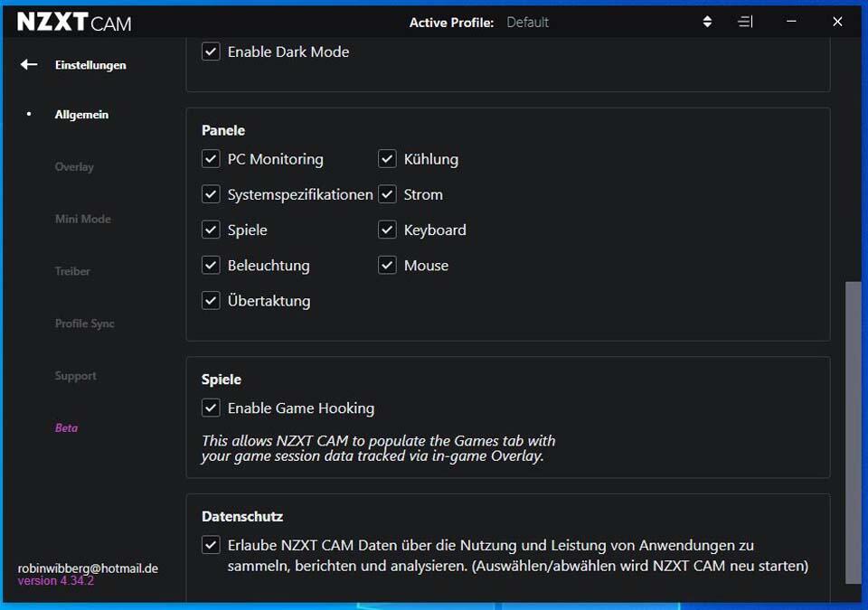Go to the Profile Sync tab

click(x=84, y=324)
